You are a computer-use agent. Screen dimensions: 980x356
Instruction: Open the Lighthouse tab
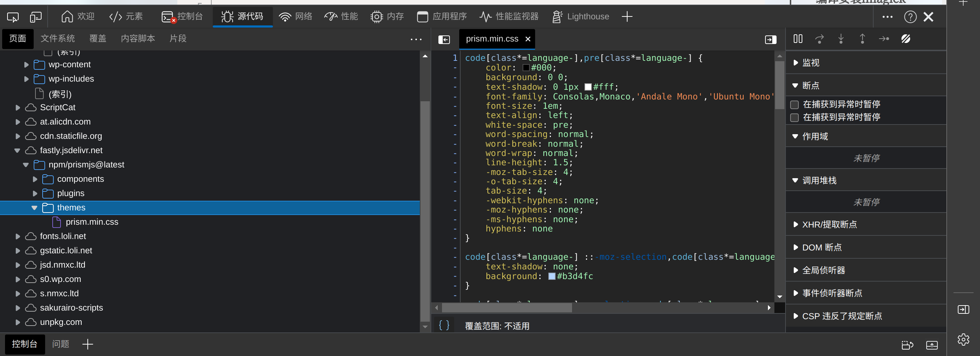click(x=581, y=16)
